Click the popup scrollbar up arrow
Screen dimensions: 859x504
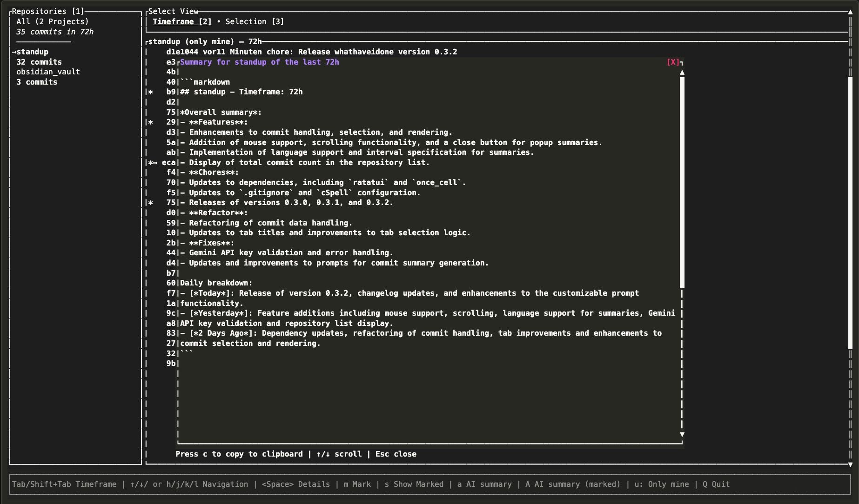[682, 72]
